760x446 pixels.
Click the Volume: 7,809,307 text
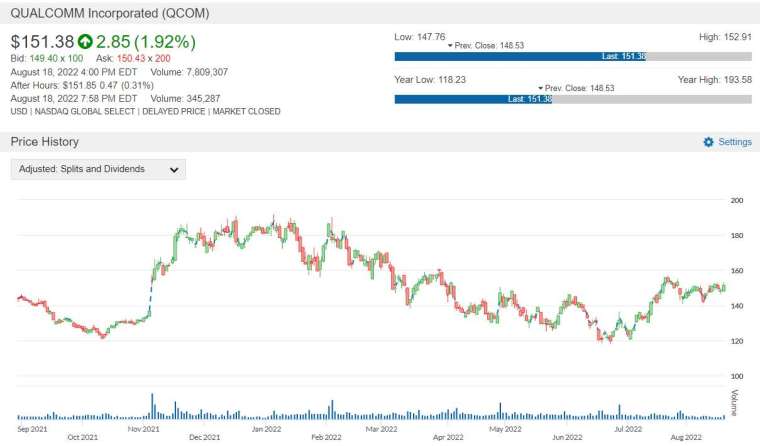189,72
